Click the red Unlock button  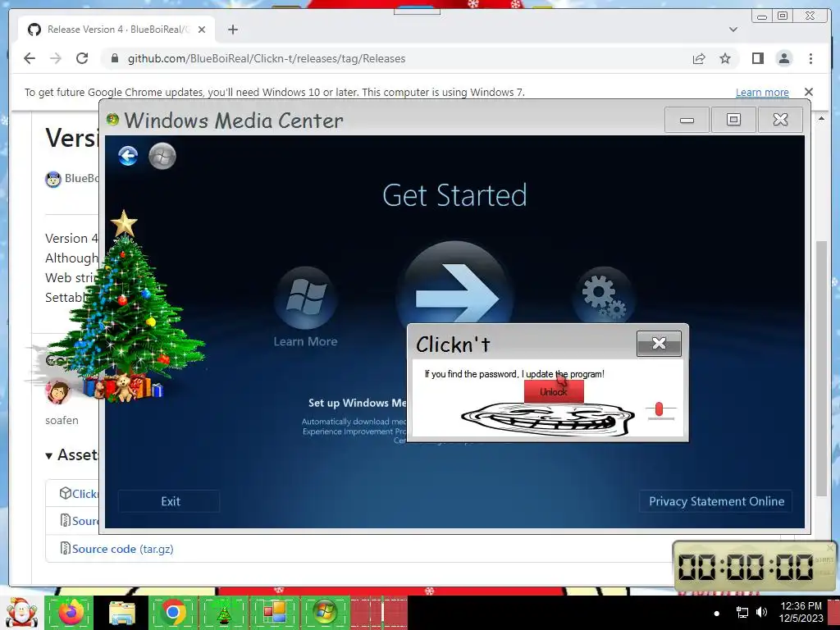554,391
